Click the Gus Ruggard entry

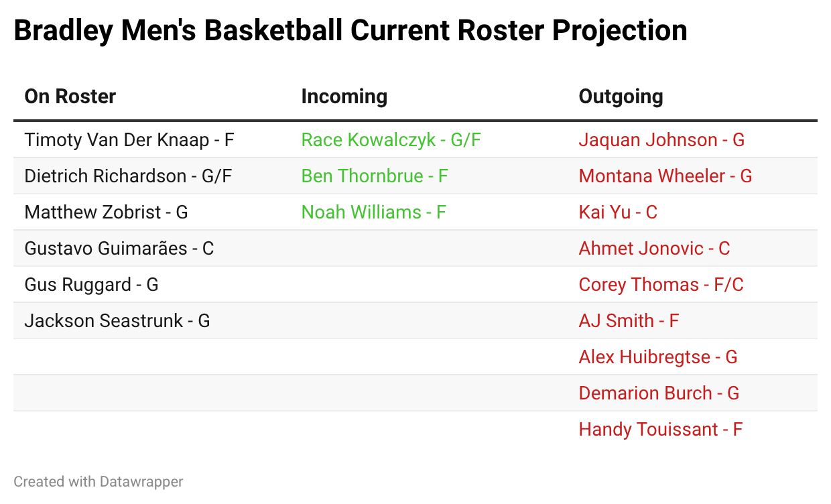[x=91, y=285]
